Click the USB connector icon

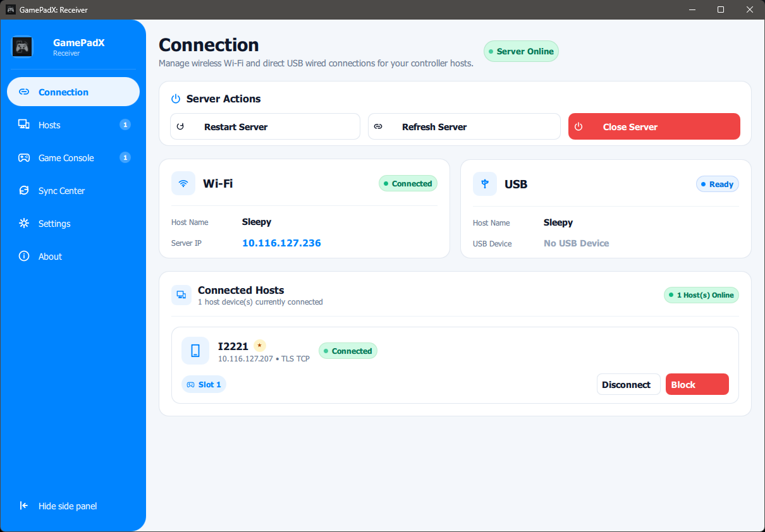click(x=485, y=184)
